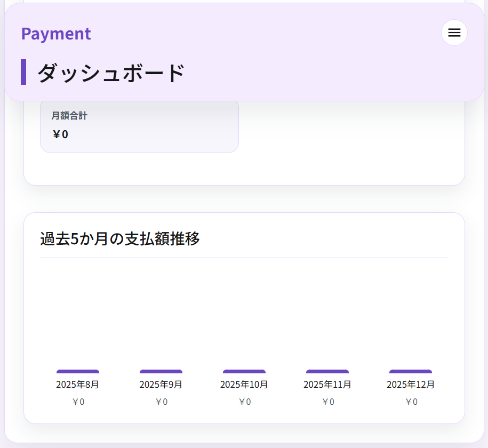Click the 過去5か月の支払額推移 chart title

[x=120, y=239]
